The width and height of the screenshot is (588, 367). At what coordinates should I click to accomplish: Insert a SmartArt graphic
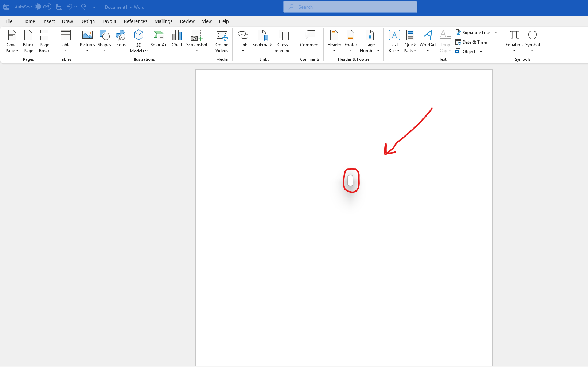click(159, 39)
